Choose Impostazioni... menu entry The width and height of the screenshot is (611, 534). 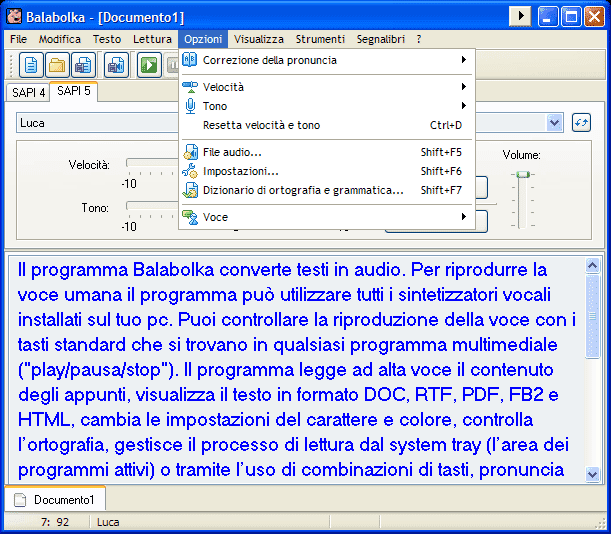click(x=327, y=171)
